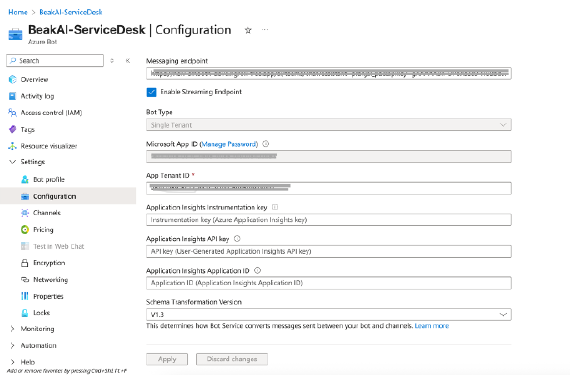The image size is (570, 377).
Task: Favorite this resource with the star icon
Action: pos(248,30)
